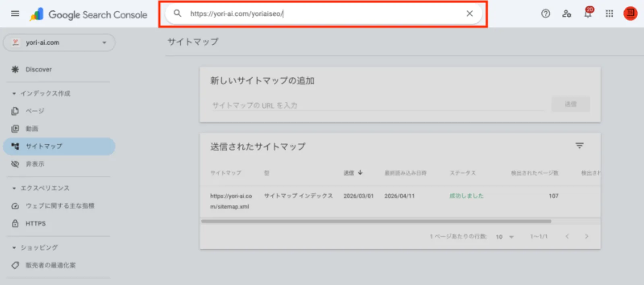The height and width of the screenshot is (285, 644).
Task: Click the search magnifier icon
Action: coord(178,13)
